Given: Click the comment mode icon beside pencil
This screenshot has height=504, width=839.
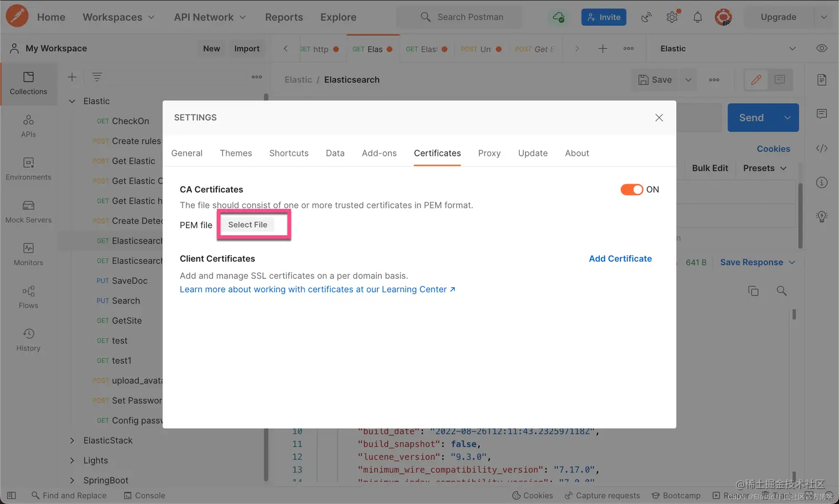Looking at the screenshot, I should [780, 80].
